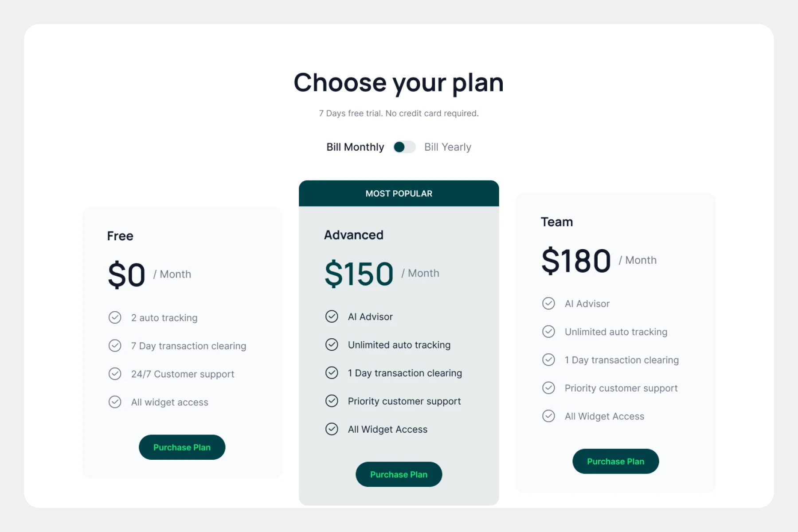Click the $150 price on Advanced plan
798x532 pixels.
click(x=359, y=274)
